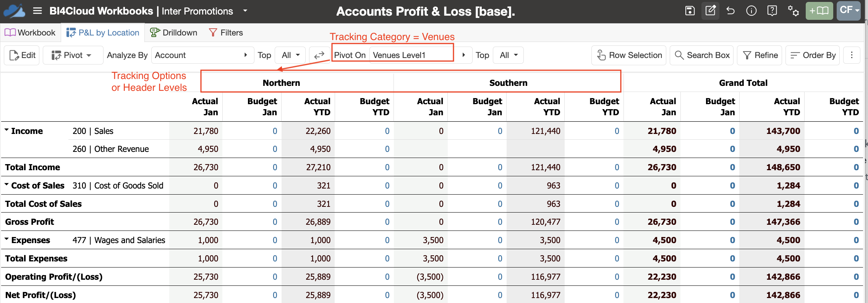Open the settings gears icon
868x303 pixels.
[x=793, y=11]
